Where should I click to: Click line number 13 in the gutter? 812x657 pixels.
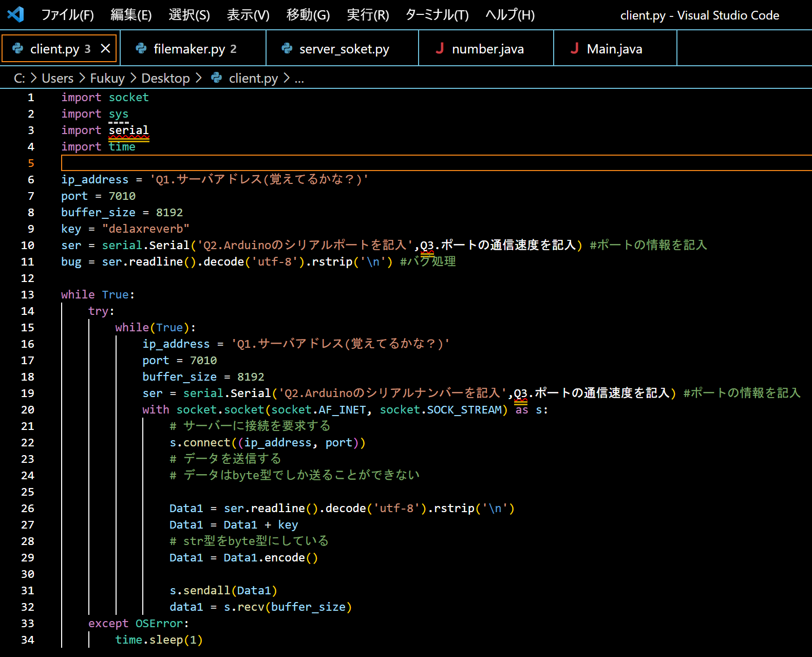[x=28, y=294]
